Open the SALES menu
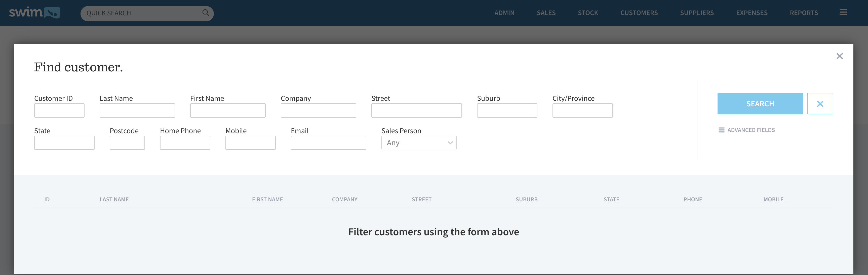 [x=546, y=13]
